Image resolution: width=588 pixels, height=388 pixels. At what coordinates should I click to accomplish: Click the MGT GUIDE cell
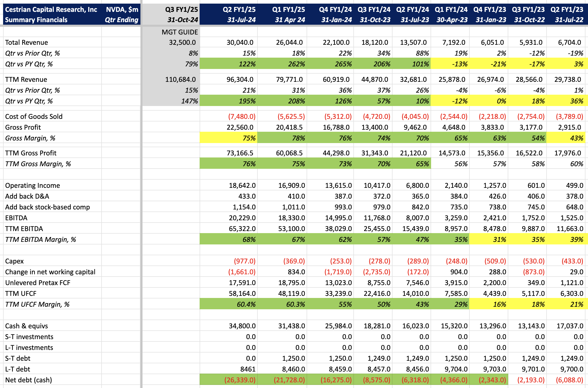click(180, 32)
